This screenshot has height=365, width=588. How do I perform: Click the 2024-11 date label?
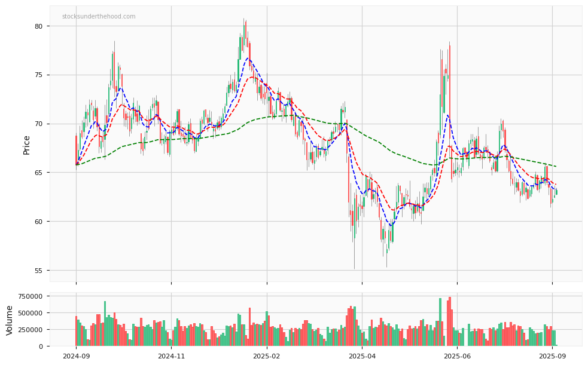pyautogui.click(x=171, y=357)
